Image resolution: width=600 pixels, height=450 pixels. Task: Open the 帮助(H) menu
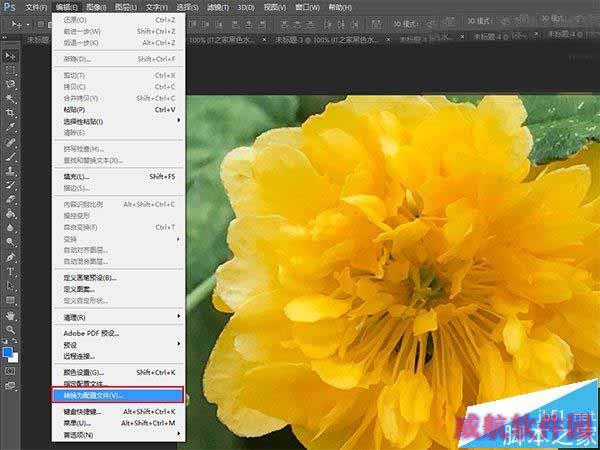(340, 7)
